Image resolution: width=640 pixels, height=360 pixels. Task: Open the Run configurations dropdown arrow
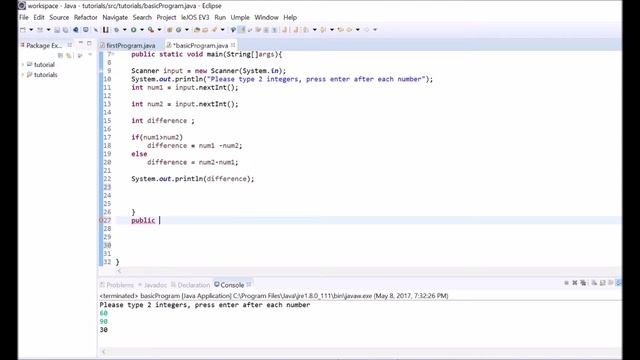click(x=142, y=29)
